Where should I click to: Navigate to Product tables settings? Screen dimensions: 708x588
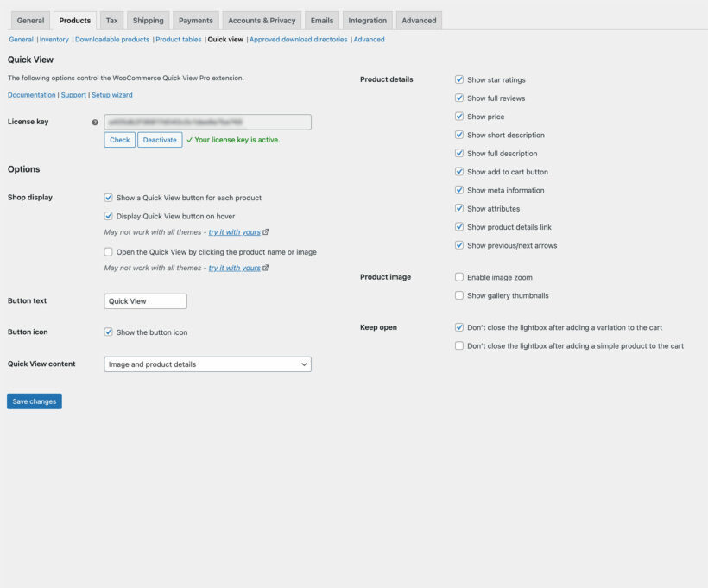(180, 39)
